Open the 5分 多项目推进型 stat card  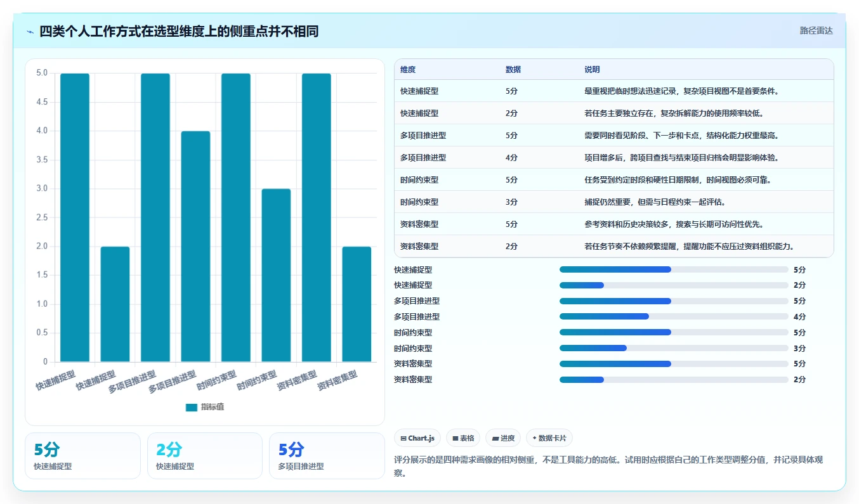(327, 456)
